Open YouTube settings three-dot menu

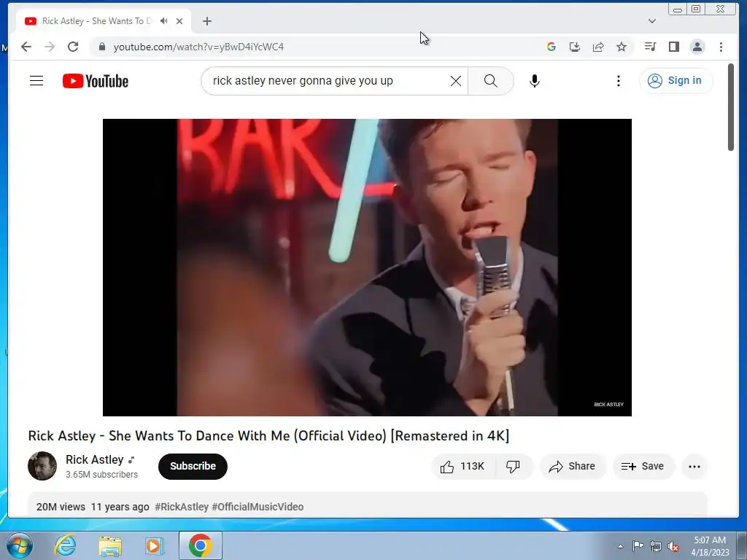(x=619, y=81)
